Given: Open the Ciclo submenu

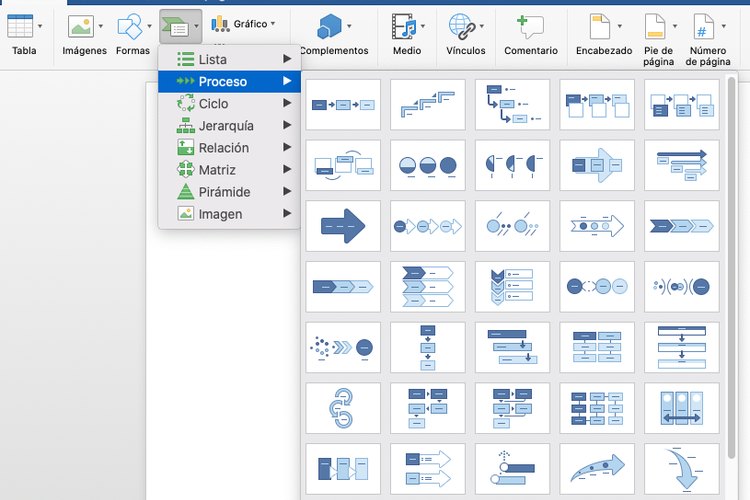Looking at the screenshot, I should [x=230, y=103].
